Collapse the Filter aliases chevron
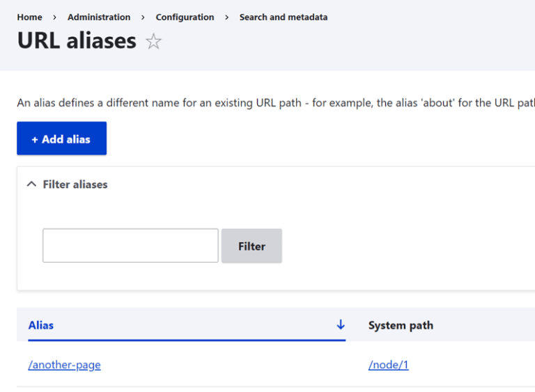 (31, 185)
